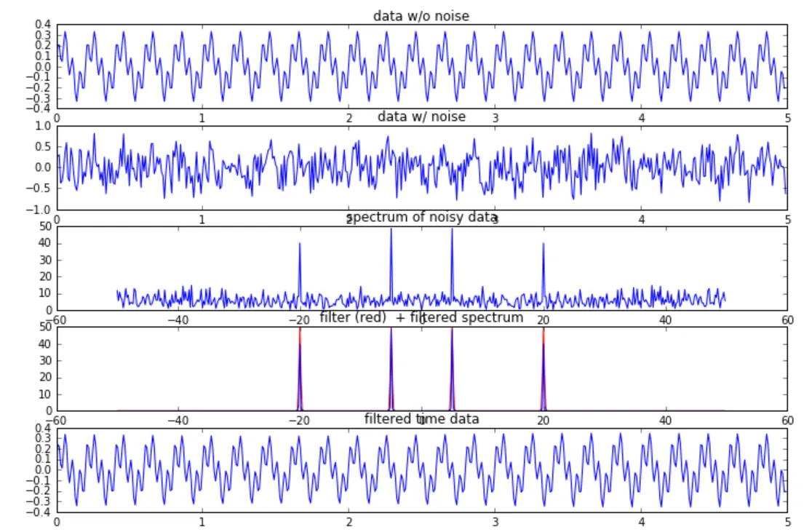The width and height of the screenshot is (812, 532).
Task: Click x-axis label 0 on filtered time data
Action: click(57, 522)
